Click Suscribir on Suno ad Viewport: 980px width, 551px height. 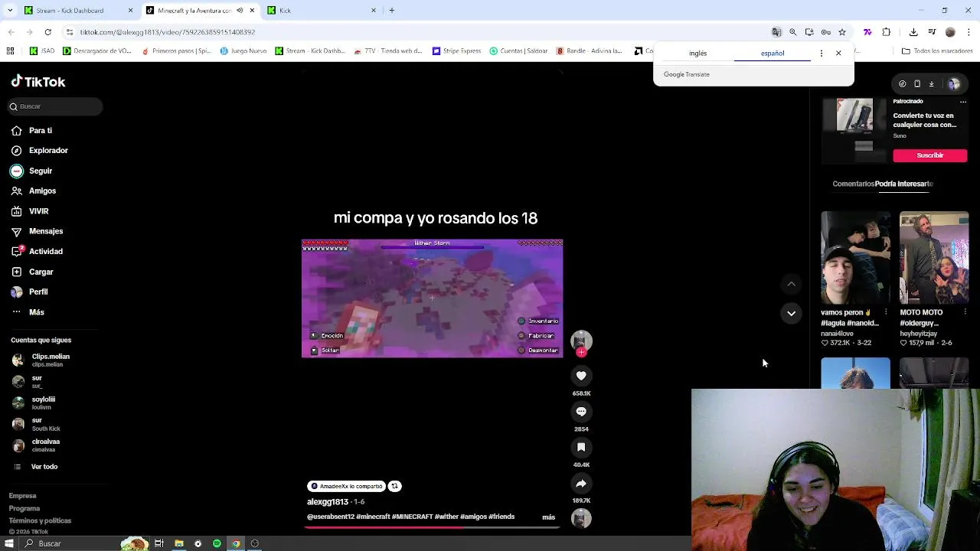(x=929, y=155)
